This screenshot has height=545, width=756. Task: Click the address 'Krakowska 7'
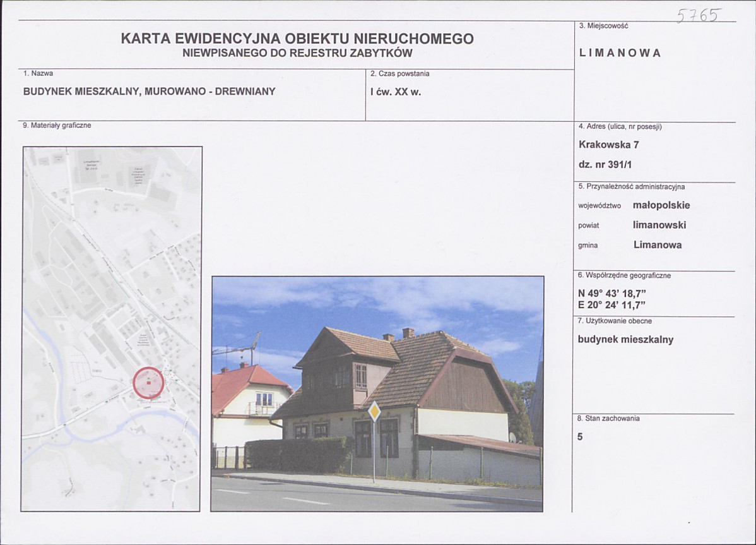coord(609,145)
